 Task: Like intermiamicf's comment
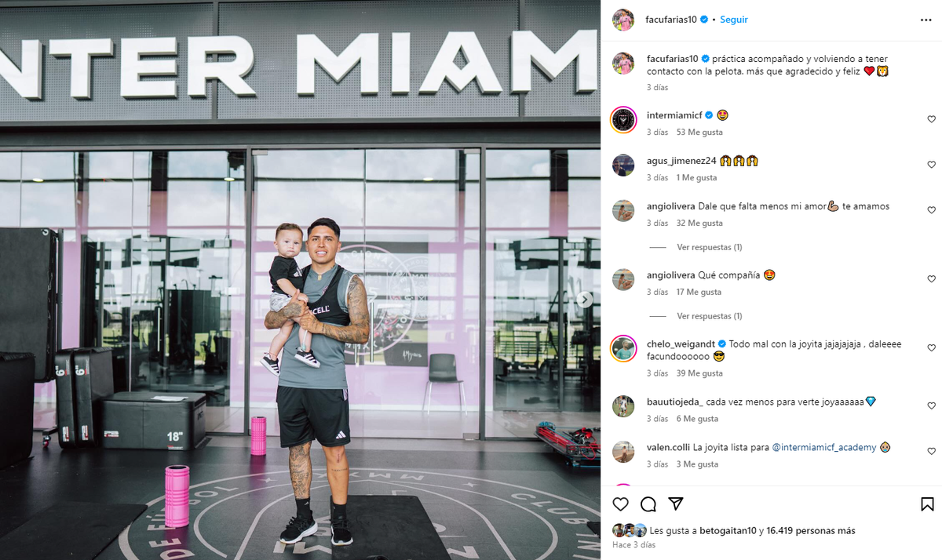[932, 119]
